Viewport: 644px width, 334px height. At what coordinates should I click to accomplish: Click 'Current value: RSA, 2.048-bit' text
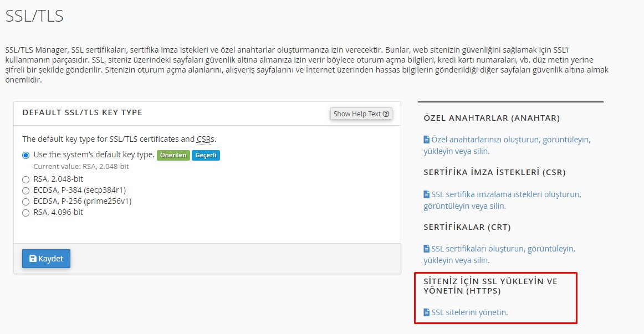(81, 167)
